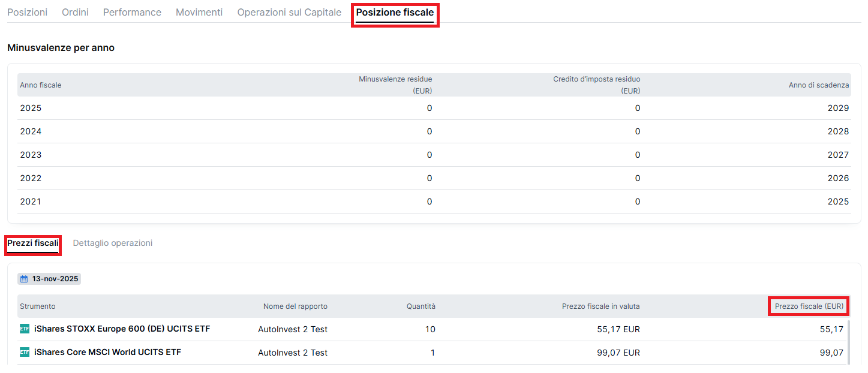
Task: Click the ETF icon for iShares STOXX Europe 600
Action: tap(25, 329)
